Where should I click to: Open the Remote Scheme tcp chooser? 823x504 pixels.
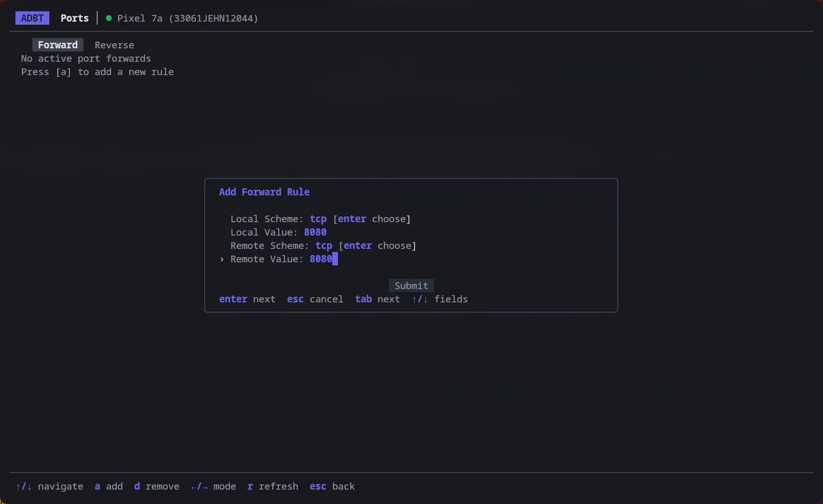(x=324, y=246)
